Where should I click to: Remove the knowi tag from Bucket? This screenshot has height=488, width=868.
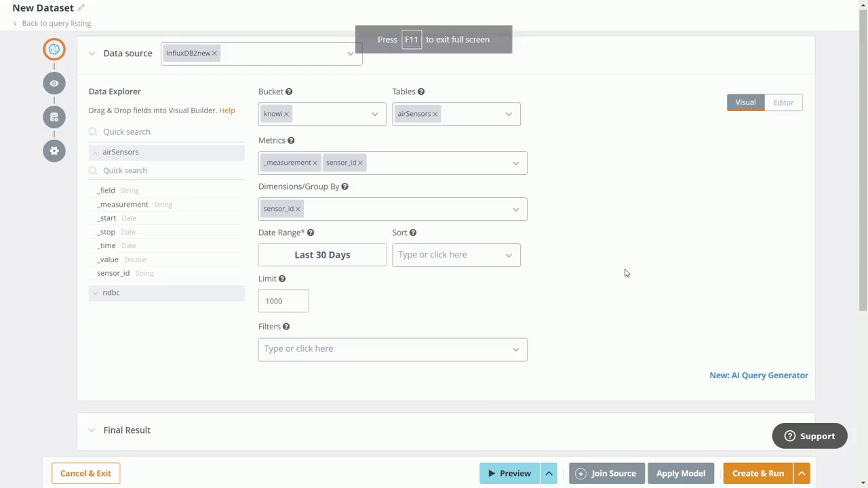pos(285,113)
